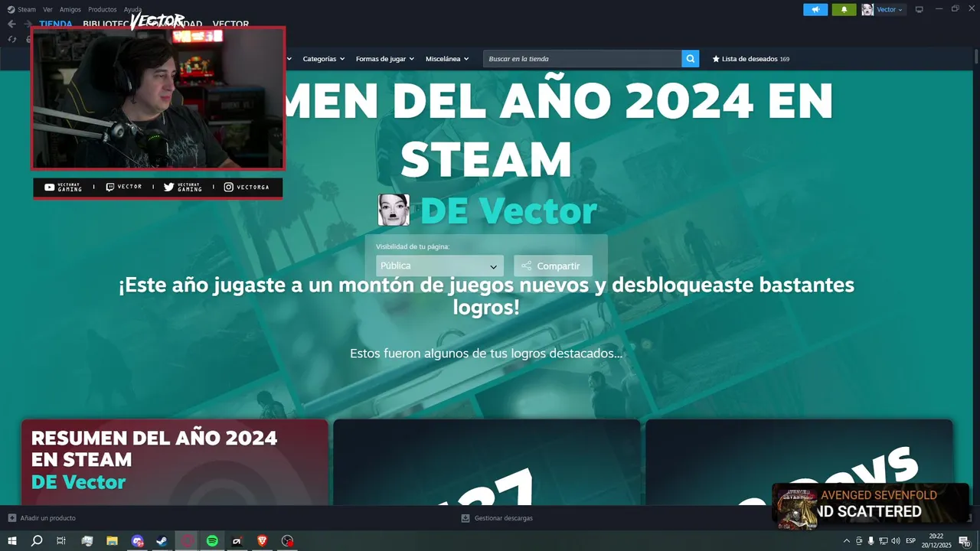Click the ESP language indicator
The image size is (980, 551).
click(x=910, y=541)
